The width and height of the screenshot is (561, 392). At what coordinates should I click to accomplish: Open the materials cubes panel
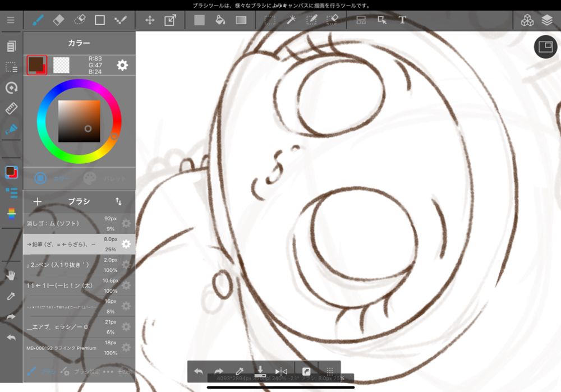(527, 20)
